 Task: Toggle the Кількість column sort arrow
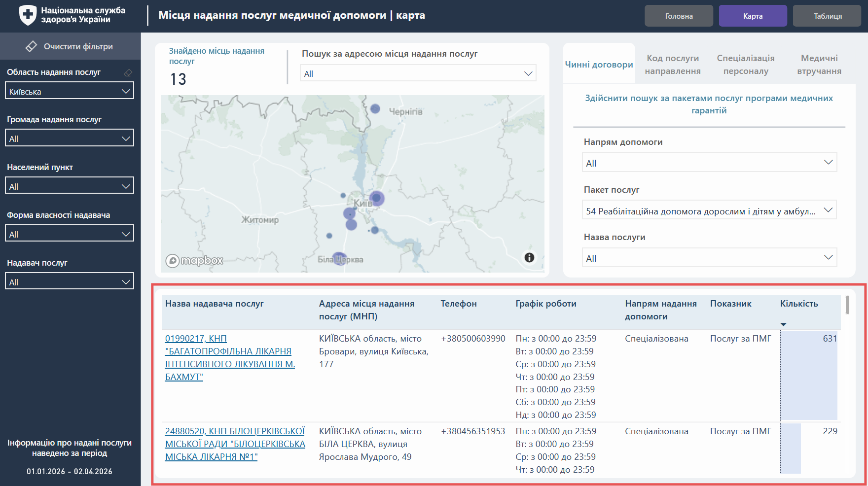click(x=784, y=324)
